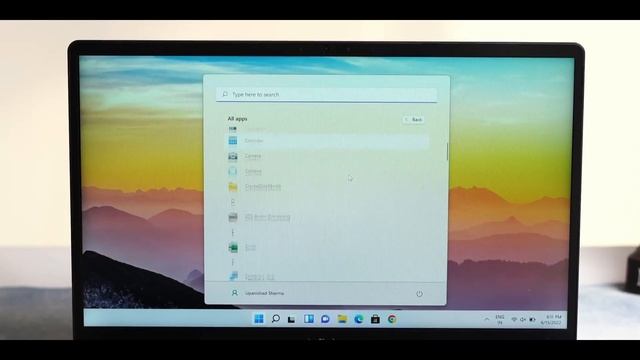Open File Explorer from the taskbar
640x360 pixels.
click(342, 319)
